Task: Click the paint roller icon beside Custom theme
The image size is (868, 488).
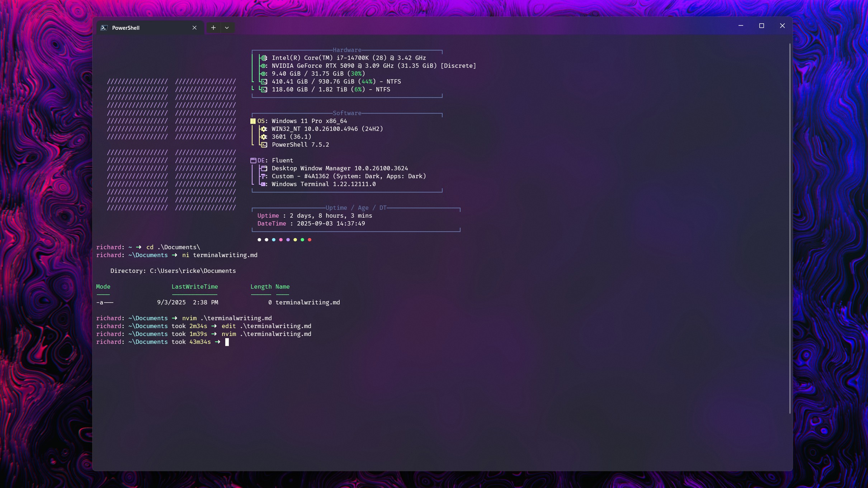Action: pyautogui.click(x=264, y=176)
